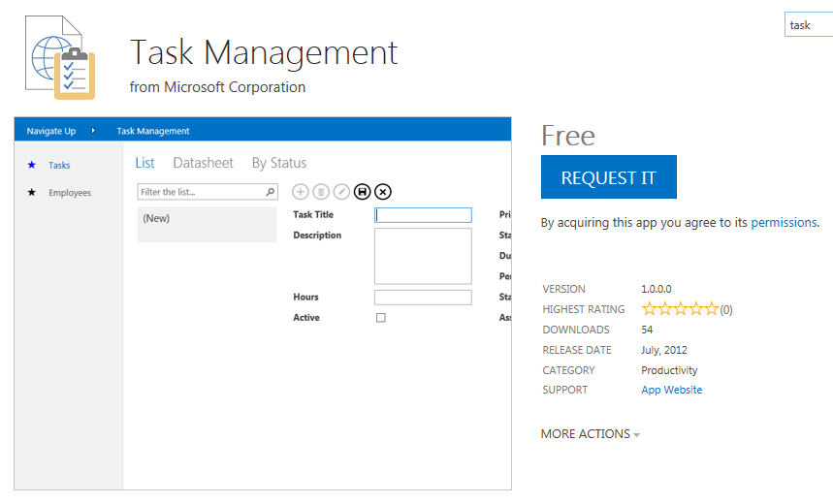Toggle the Active checkbox

click(x=381, y=318)
